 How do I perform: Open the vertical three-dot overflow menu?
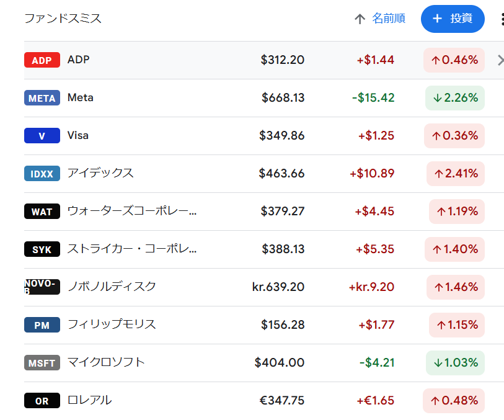503,19
